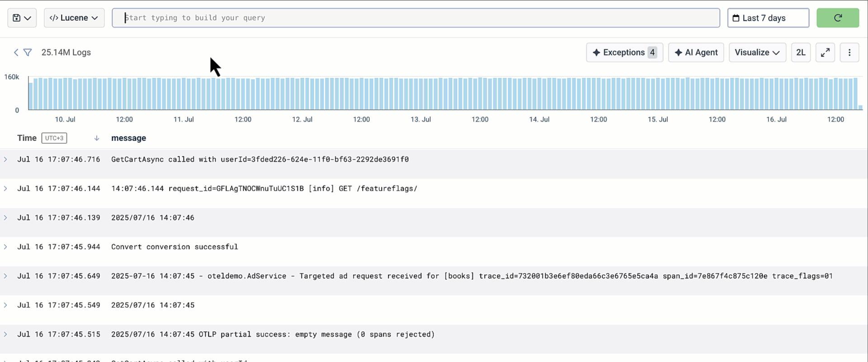Click the Time column header
The image size is (868, 362).
click(27, 138)
